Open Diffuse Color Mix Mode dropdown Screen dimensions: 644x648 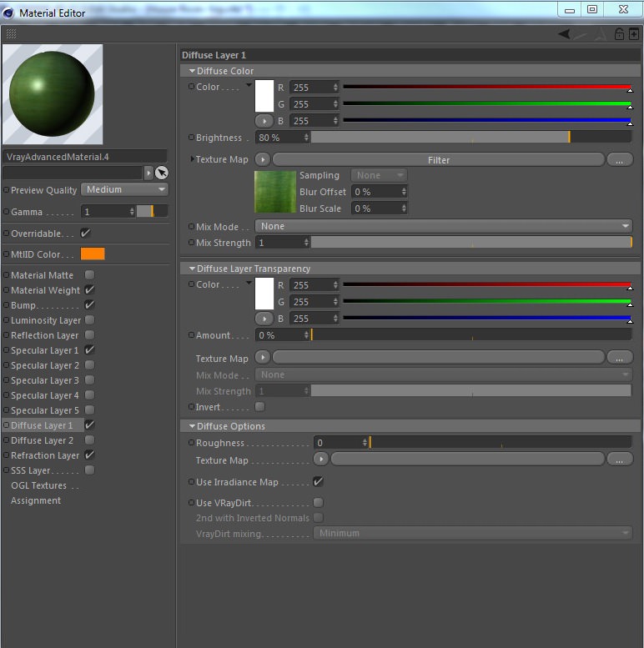(x=444, y=226)
